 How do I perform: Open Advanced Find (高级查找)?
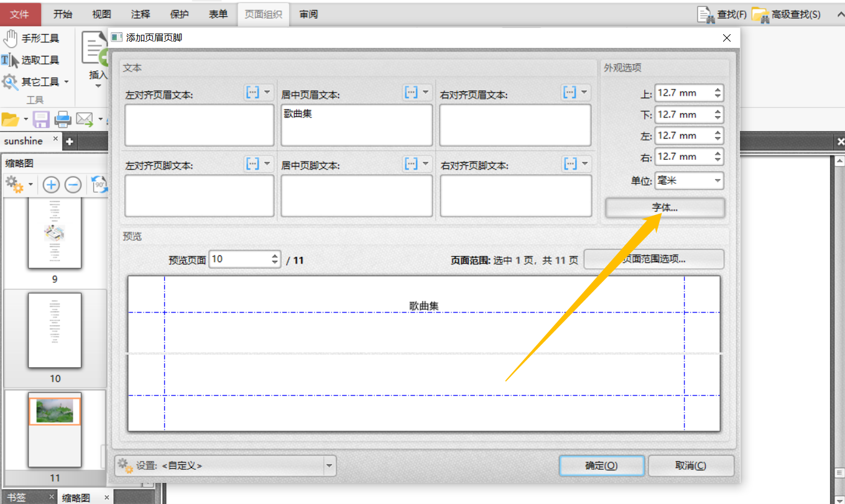click(787, 14)
